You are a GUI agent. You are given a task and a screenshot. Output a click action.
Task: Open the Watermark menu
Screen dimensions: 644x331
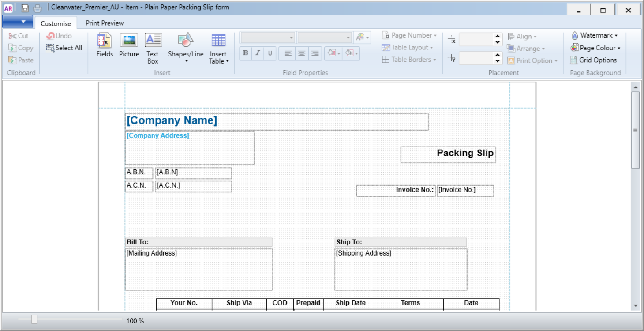594,35
